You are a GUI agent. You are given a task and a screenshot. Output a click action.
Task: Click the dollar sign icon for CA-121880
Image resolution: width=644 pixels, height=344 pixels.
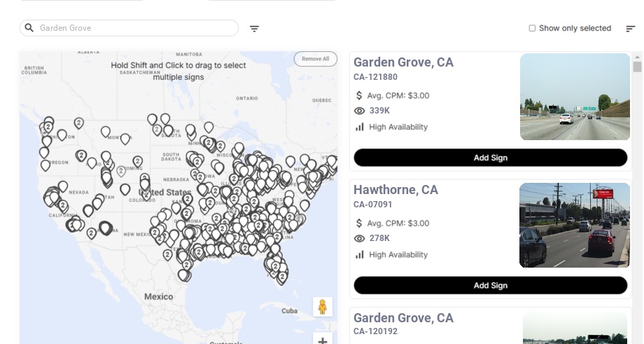(359, 95)
